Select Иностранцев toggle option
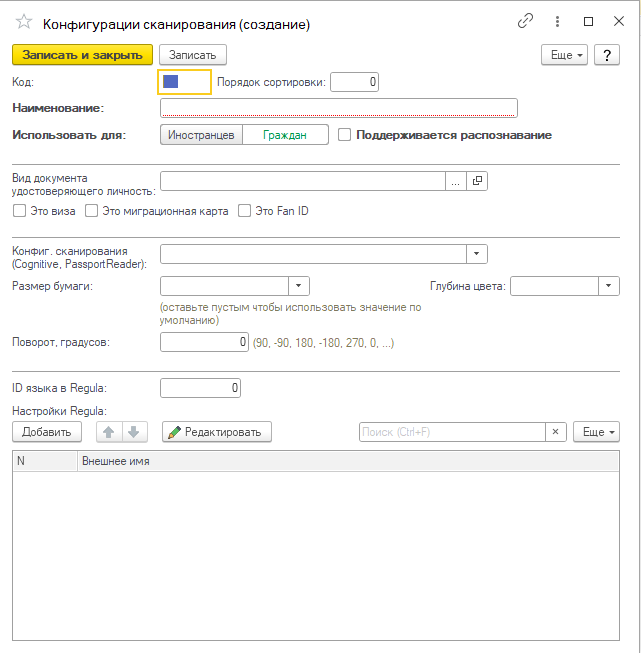641x653 pixels. (x=201, y=135)
